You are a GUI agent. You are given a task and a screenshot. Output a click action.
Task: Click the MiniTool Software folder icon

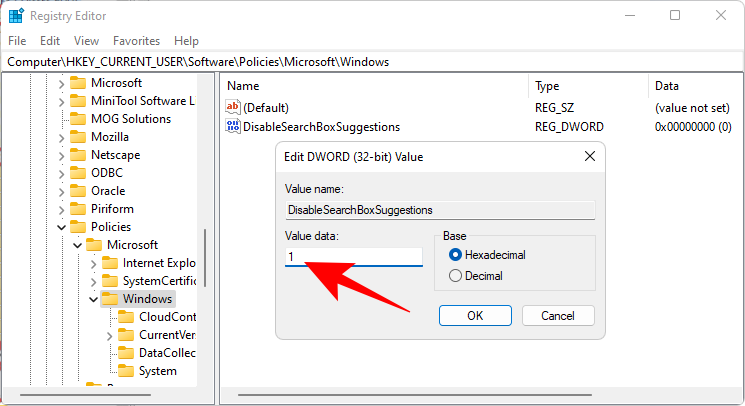[x=78, y=101]
